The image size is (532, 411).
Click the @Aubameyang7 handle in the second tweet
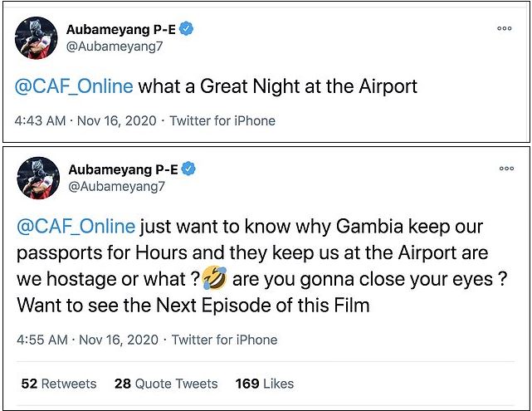point(115,187)
